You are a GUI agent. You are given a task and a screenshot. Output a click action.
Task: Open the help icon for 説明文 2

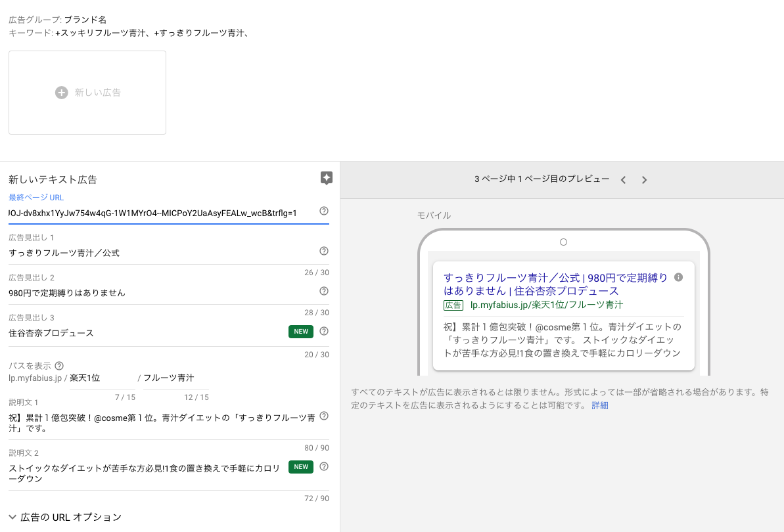tap(323, 467)
